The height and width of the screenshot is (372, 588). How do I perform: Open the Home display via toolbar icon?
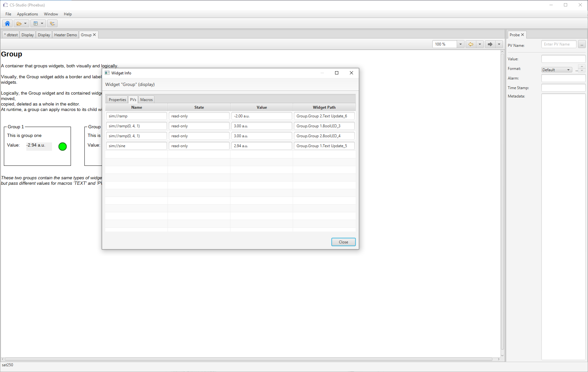7,23
